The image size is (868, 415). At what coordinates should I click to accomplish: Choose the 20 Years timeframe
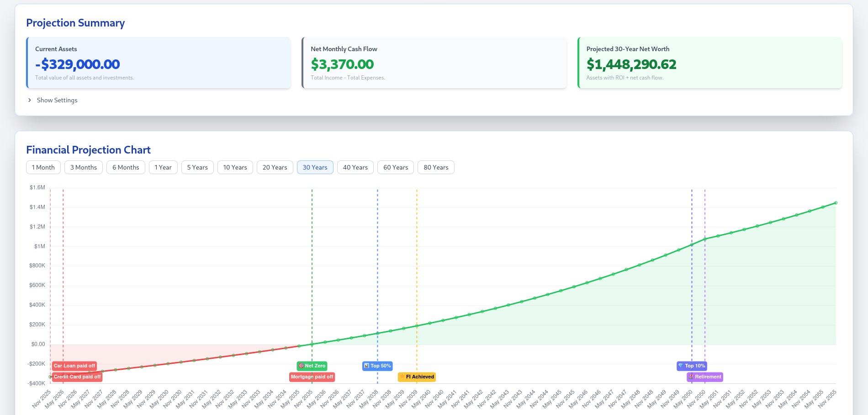click(275, 167)
